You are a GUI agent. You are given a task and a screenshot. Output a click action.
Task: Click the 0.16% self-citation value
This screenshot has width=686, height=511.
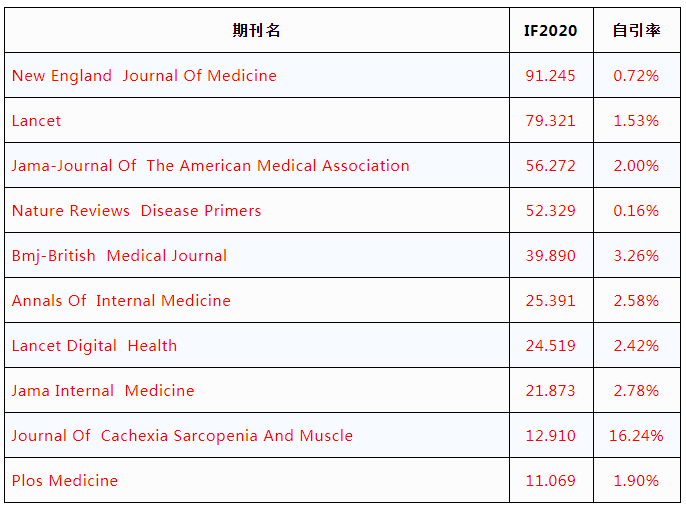coord(636,211)
